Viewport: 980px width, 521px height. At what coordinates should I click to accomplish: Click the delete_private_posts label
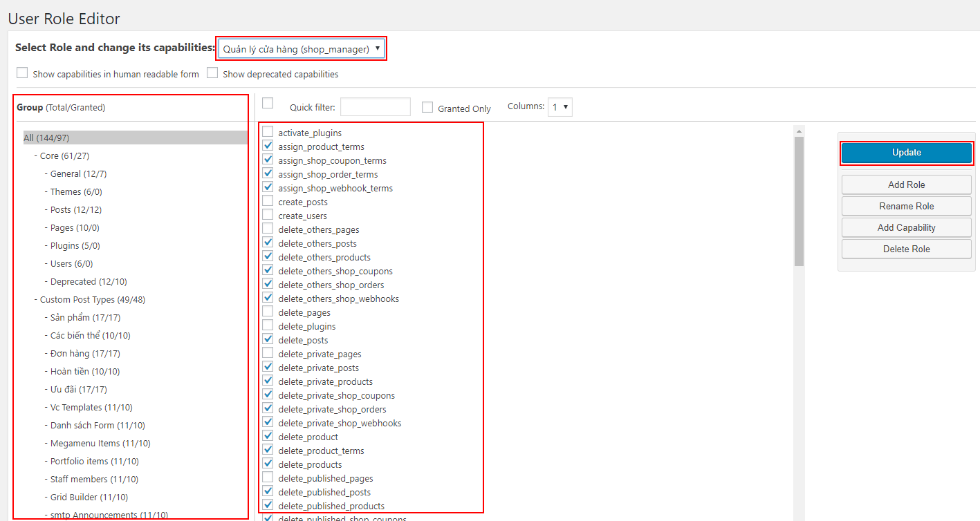(319, 368)
